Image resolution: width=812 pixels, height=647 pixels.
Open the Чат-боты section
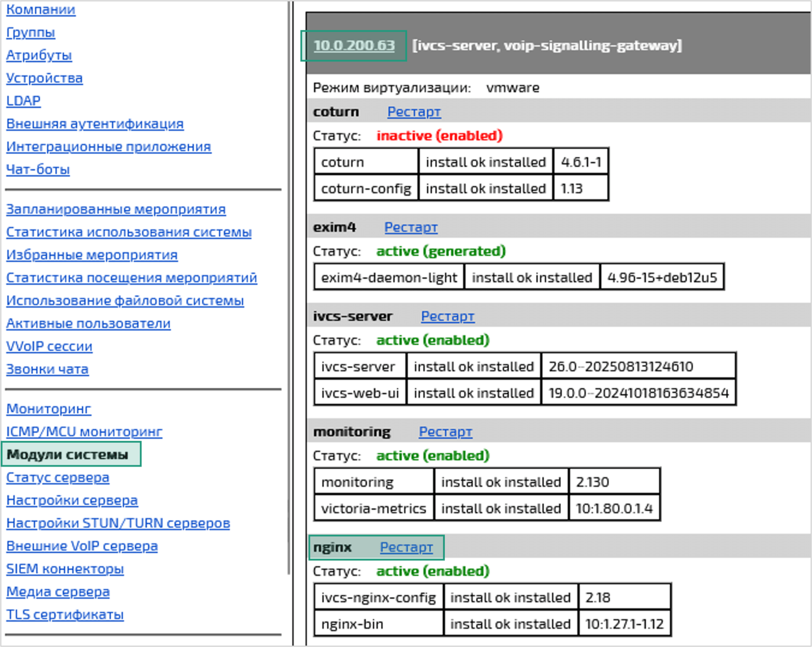pyautogui.click(x=38, y=170)
